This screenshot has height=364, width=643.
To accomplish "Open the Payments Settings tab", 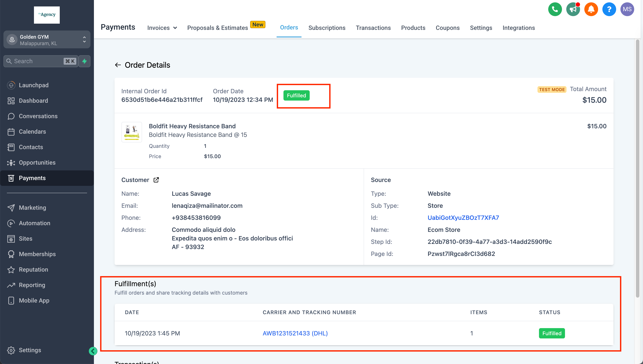I will click(x=481, y=28).
